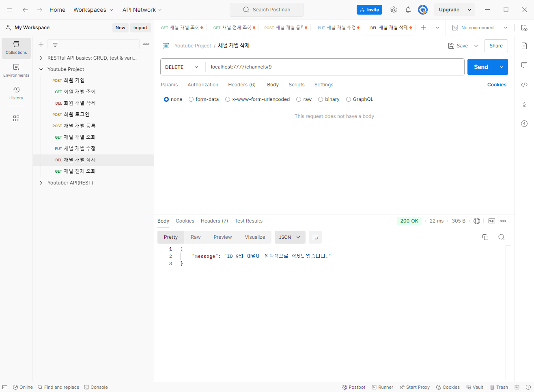
Task: Open the Settings gear icon
Action: point(394,10)
